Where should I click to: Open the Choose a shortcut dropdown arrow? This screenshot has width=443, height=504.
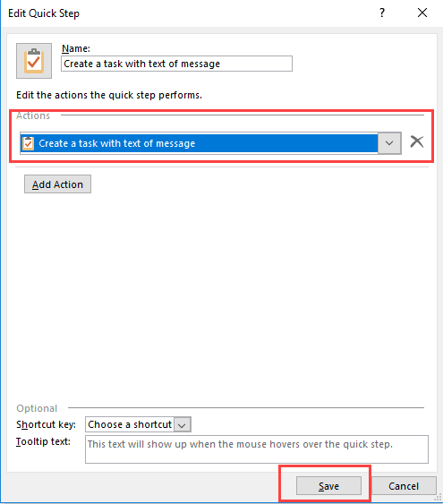click(183, 425)
